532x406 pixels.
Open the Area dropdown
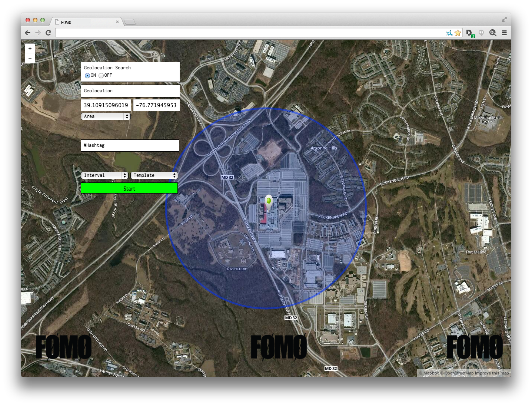click(x=106, y=116)
